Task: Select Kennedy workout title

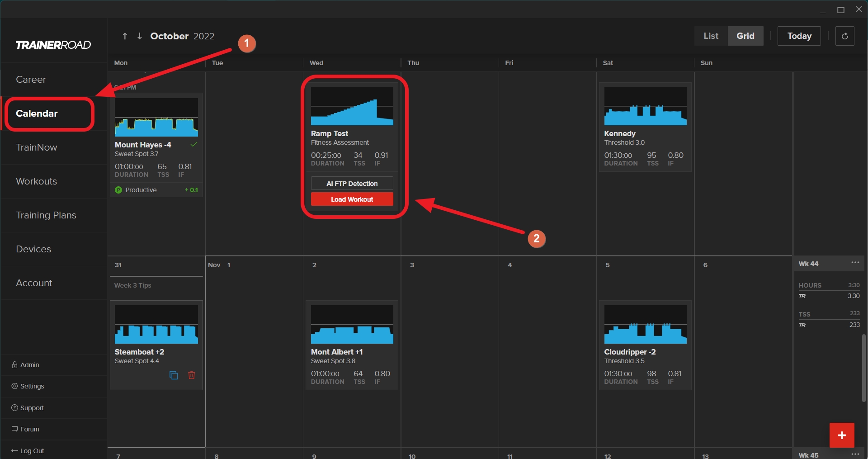Action: [x=620, y=133]
